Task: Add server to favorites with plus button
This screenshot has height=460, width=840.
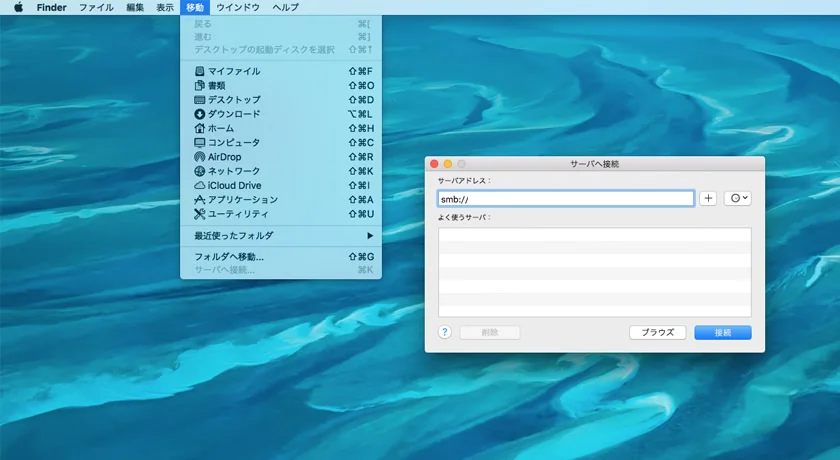Action: click(708, 198)
